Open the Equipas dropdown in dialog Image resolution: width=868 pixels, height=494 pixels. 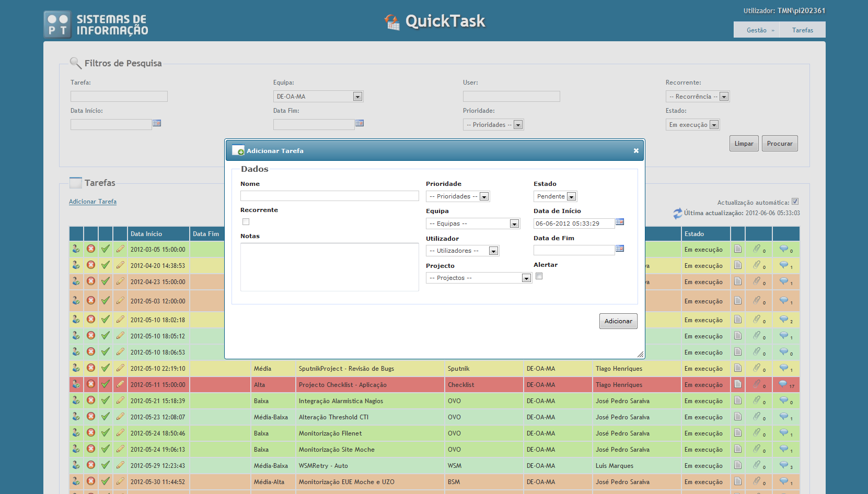473,224
